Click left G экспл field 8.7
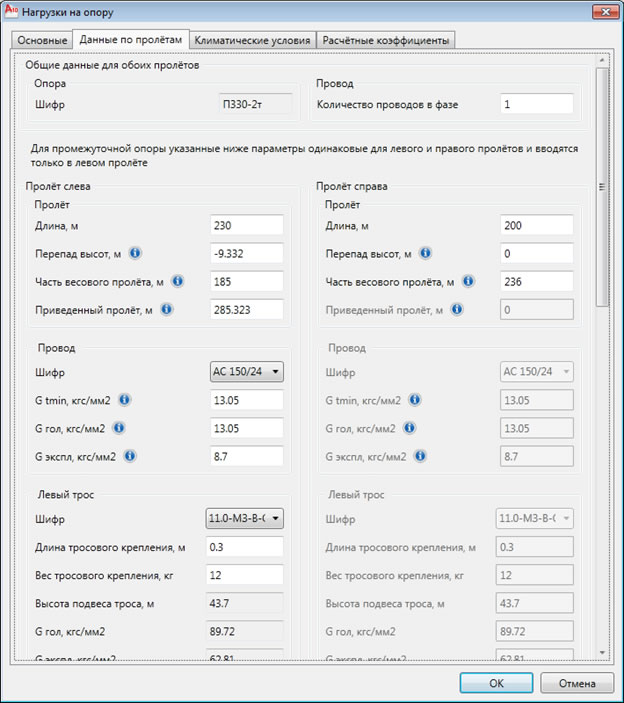Image resolution: width=624 pixels, height=703 pixels. click(247, 456)
